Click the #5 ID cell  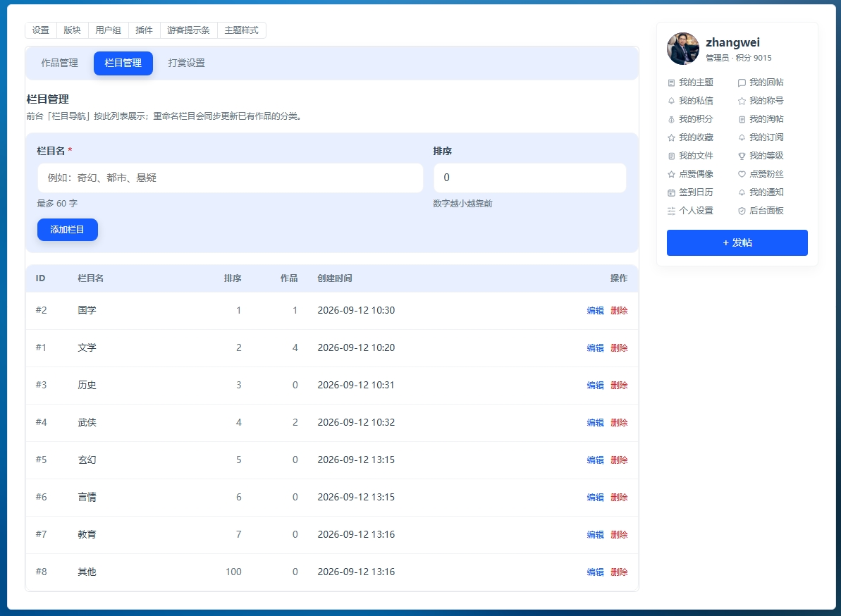42,460
